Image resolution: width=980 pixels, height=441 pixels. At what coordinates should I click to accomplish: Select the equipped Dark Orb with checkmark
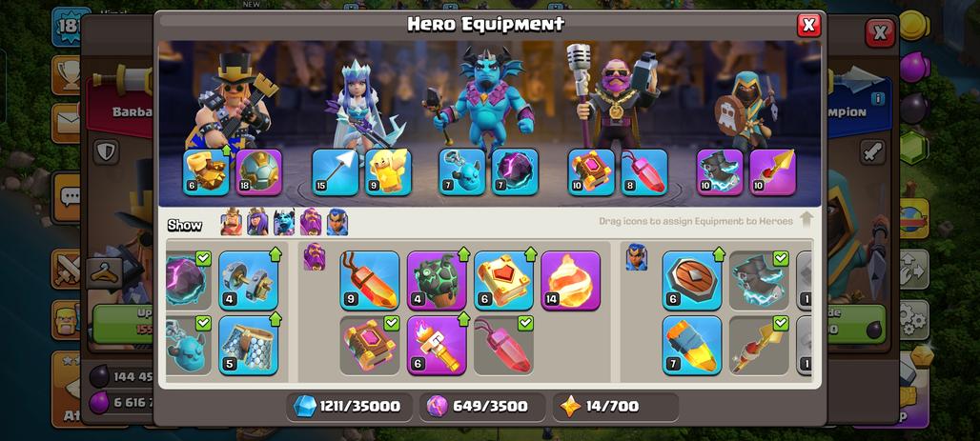pyautogui.click(x=186, y=280)
